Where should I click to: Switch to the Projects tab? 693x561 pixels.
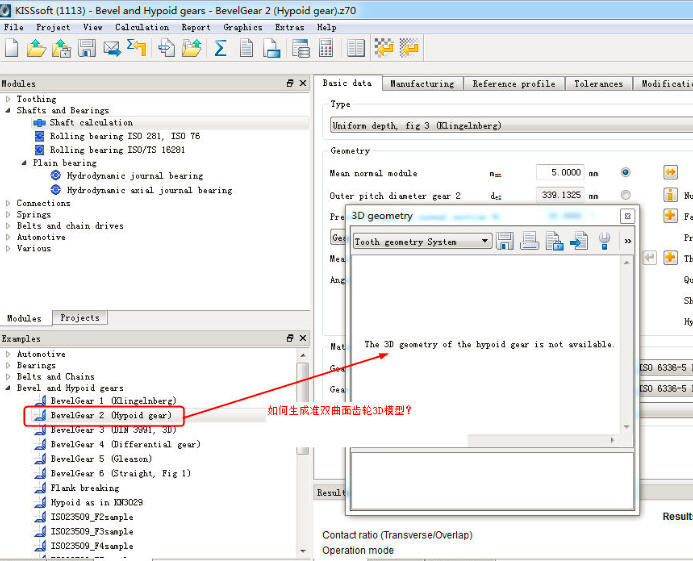click(80, 318)
